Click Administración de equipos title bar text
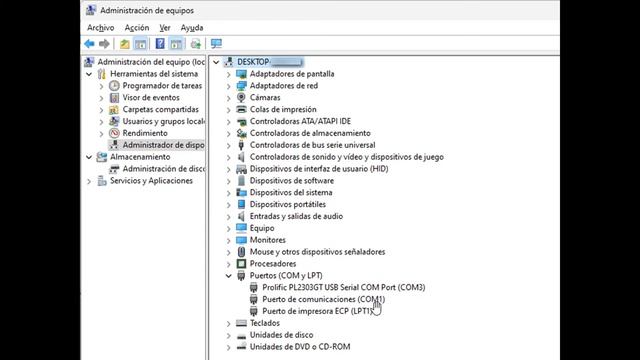Viewport: 640px width, 360px height. [147, 11]
